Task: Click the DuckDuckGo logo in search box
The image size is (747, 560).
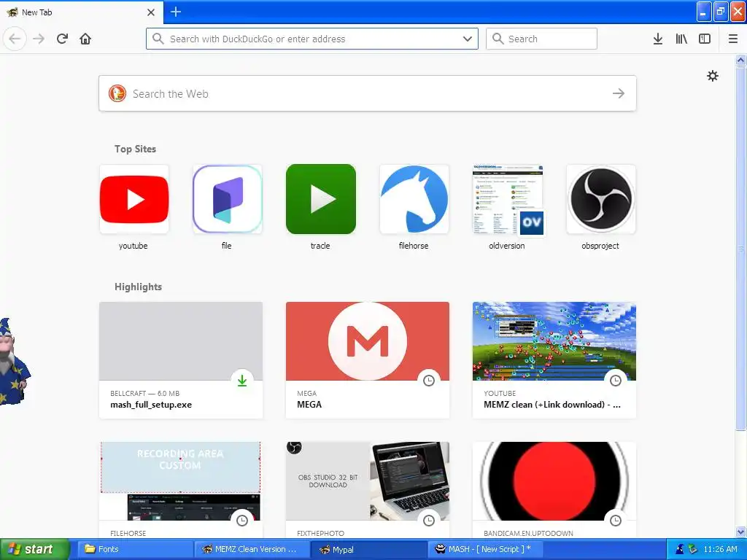Action: point(117,93)
